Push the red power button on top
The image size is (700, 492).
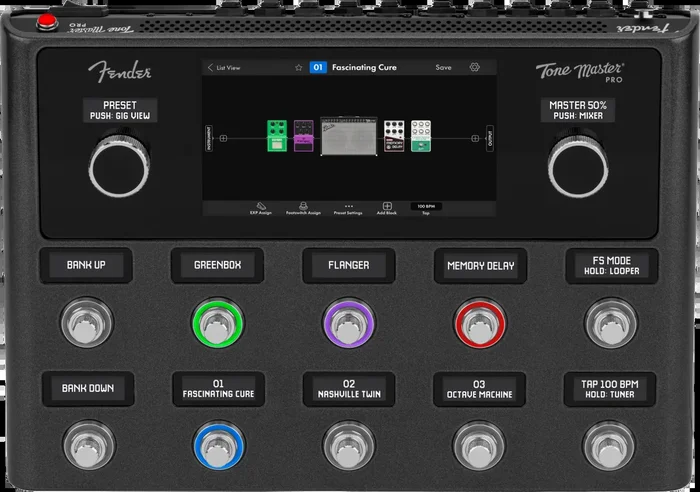(46, 21)
